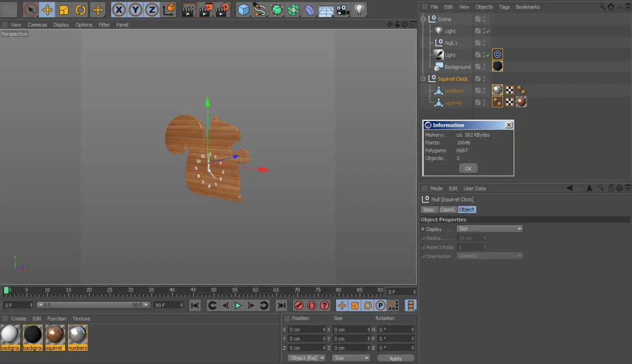Open the Object Manager Tags menu
632x364 pixels.
click(x=504, y=7)
